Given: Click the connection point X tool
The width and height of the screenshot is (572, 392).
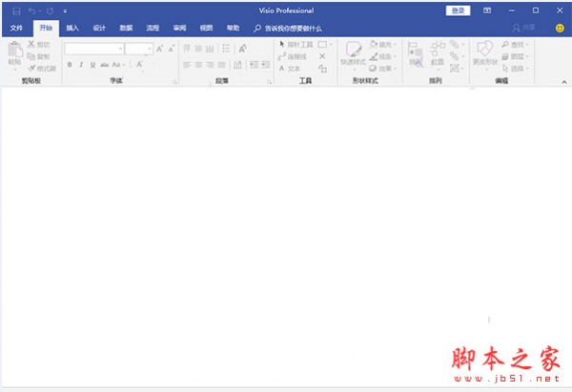Looking at the screenshot, I should [x=322, y=56].
